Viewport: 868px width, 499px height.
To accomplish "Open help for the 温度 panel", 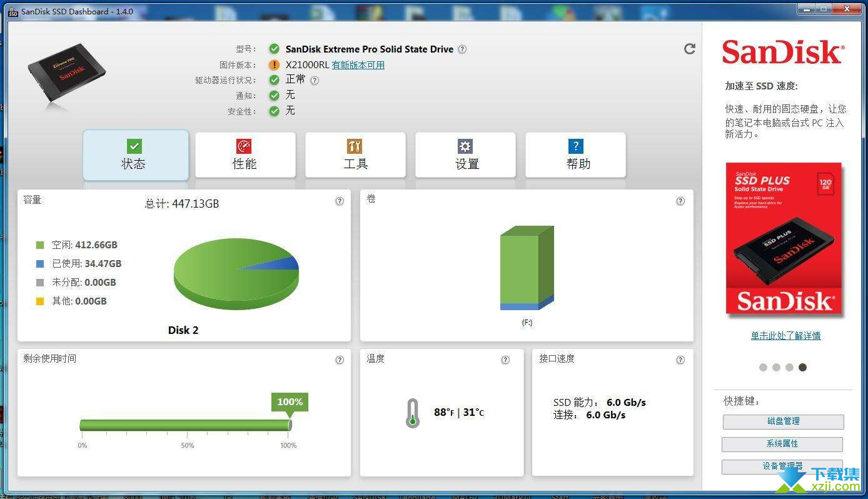I will (505, 360).
